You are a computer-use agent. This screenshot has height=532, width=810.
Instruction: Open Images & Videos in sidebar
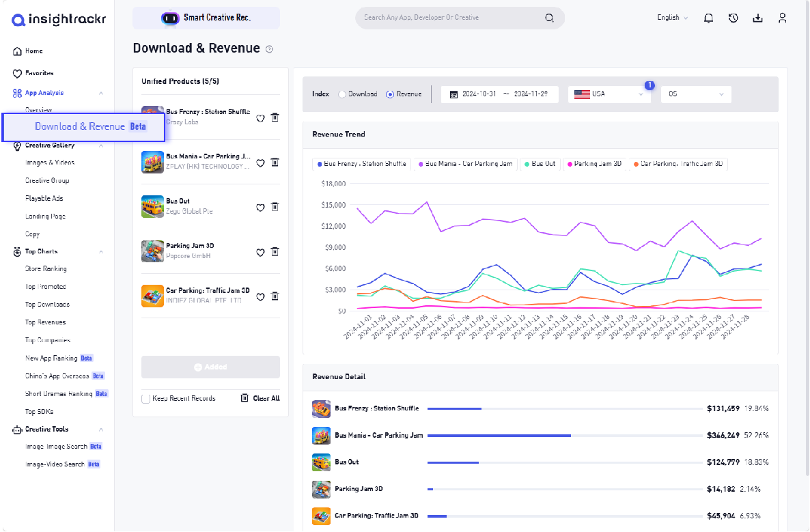pyautogui.click(x=50, y=163)
